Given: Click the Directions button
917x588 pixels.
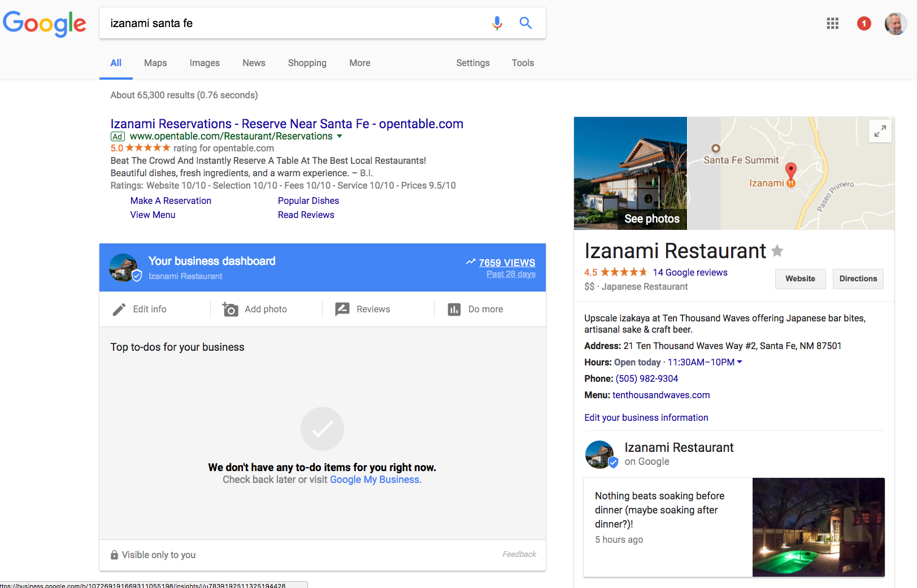Looking at the screenshot, I should coord(858,279).
